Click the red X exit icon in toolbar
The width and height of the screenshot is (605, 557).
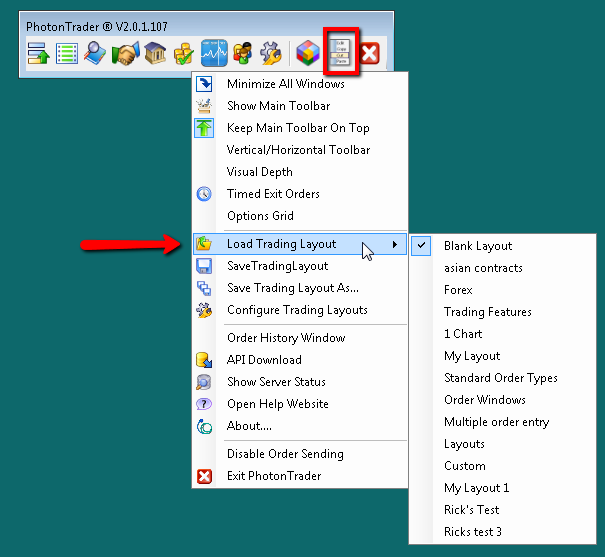(370, 53)
